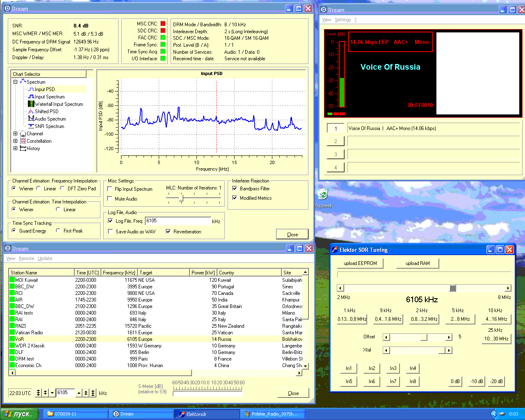Select First Peak time sync tracking
The width and height of the screenshot is (525, 420).
click(x=58, y=231)
